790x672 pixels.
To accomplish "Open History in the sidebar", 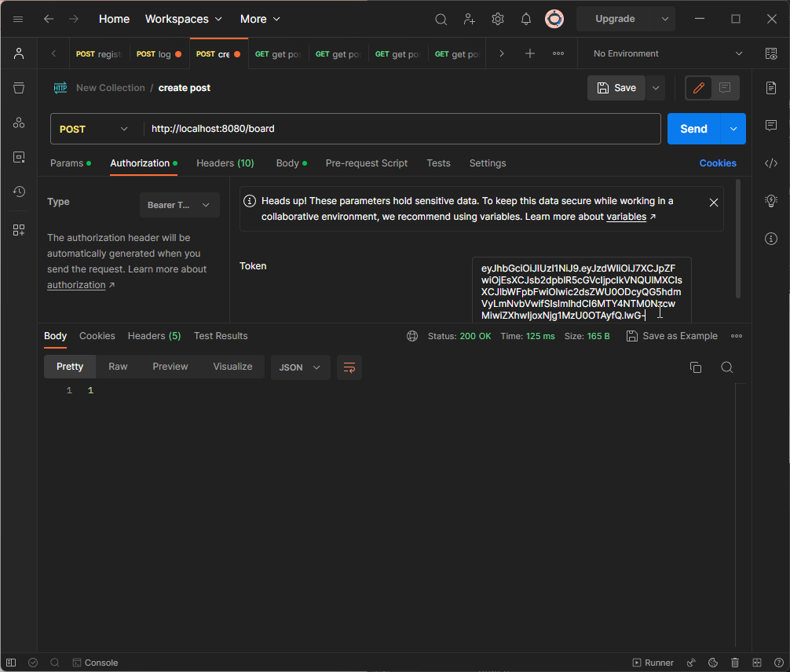I will 19,192.
